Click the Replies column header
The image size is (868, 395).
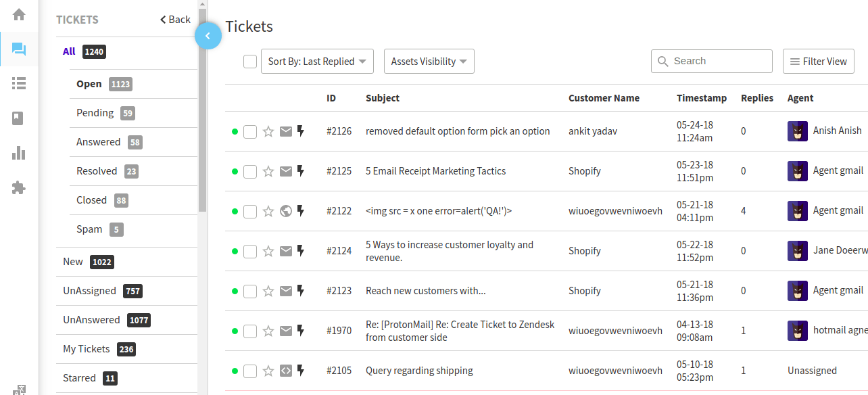pyautogui.click(x=757, y=98)
